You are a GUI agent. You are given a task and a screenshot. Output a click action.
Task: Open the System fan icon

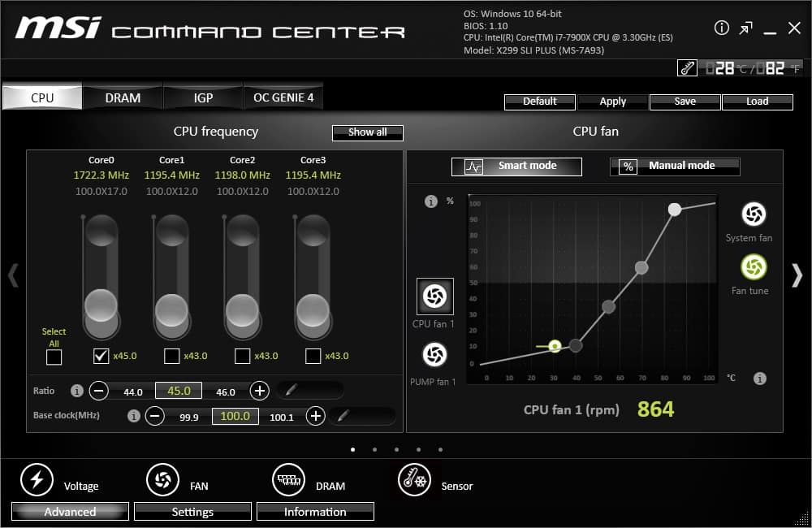point(754,214)
